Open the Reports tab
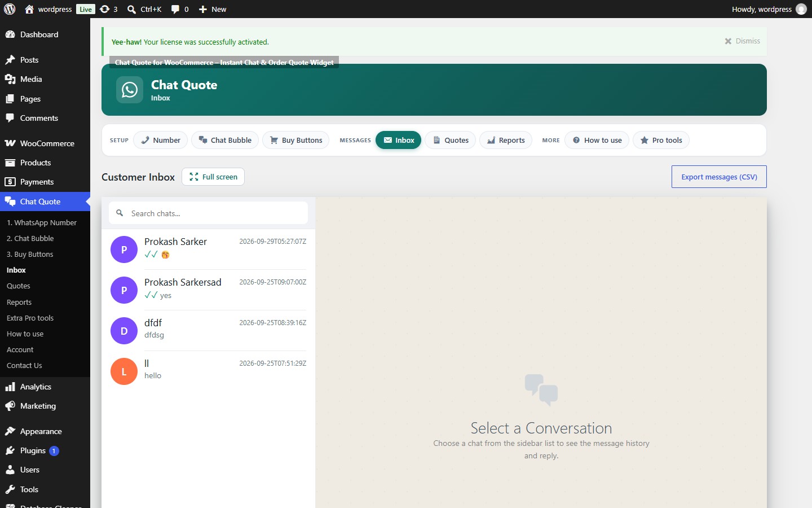The width and height of the screenshot is (812, 508). point(506,140)
